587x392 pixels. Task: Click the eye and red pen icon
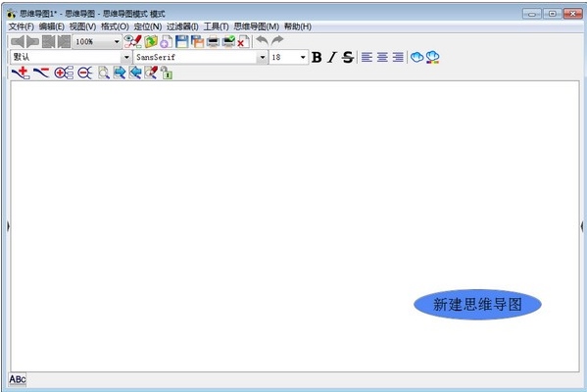tap(132, 41)
